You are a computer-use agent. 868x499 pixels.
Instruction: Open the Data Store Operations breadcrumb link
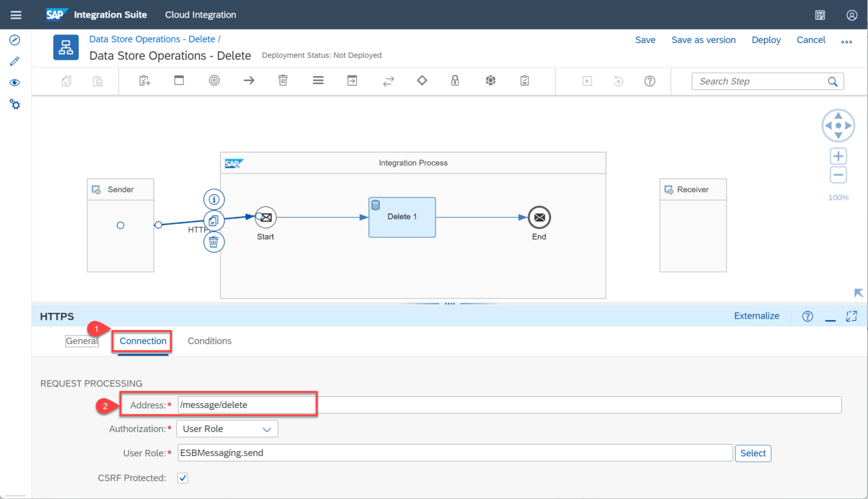coord(152,39)
